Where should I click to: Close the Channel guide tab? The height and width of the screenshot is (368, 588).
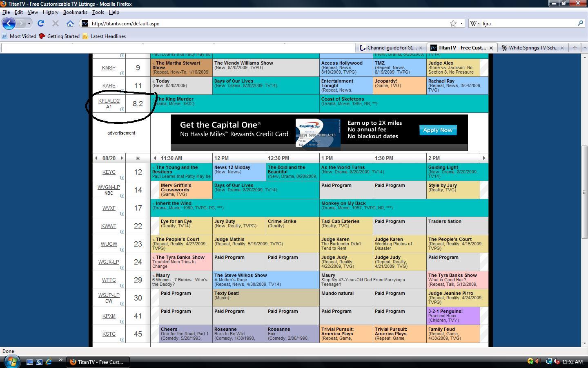click(420, 48)
